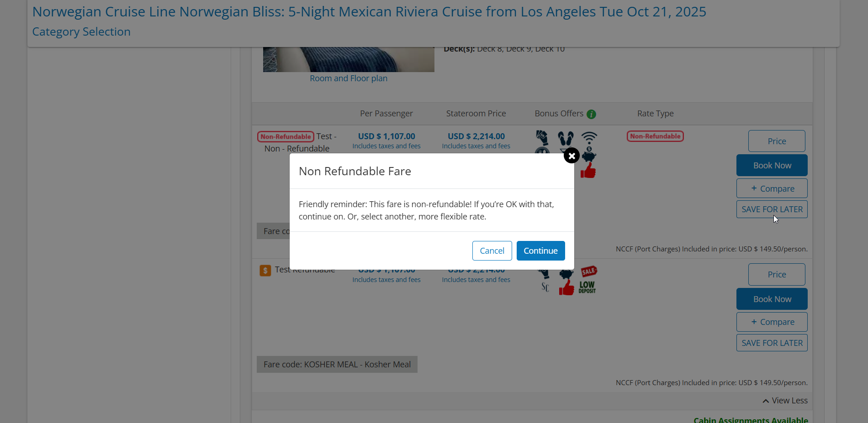Image resolution: width=868 pixels, height=423 pixels.
Task: Click the stateroom photo thumbnail
Action: (x=349, y=59)
